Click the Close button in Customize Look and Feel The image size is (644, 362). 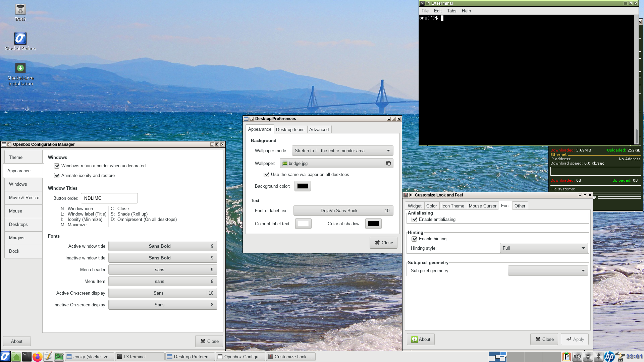tap(544, 339)
